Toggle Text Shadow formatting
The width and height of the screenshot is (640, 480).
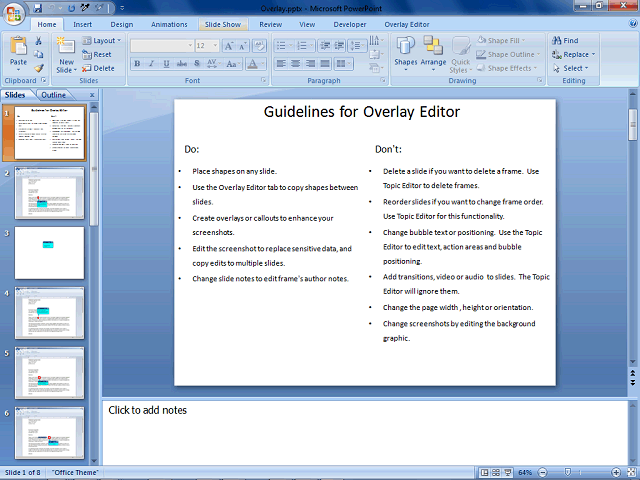tap(197, 64)
